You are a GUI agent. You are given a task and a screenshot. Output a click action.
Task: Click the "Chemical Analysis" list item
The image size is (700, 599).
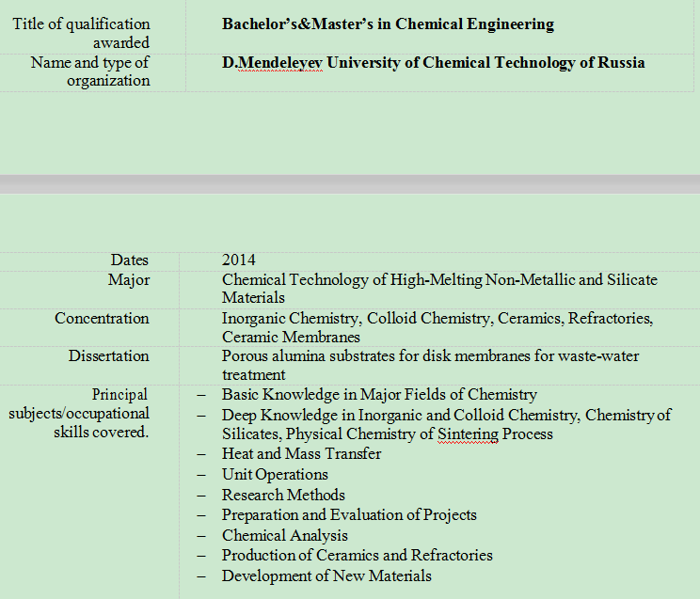(x=284, y=535)
